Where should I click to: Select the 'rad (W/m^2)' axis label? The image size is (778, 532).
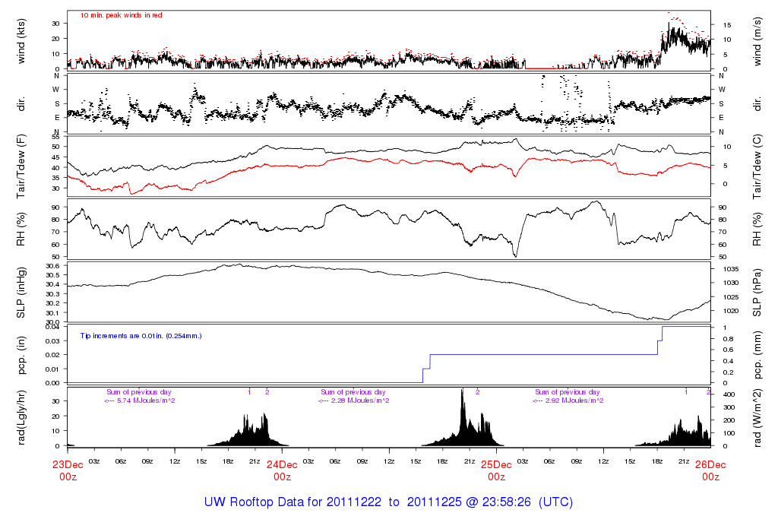click(757, 418)
